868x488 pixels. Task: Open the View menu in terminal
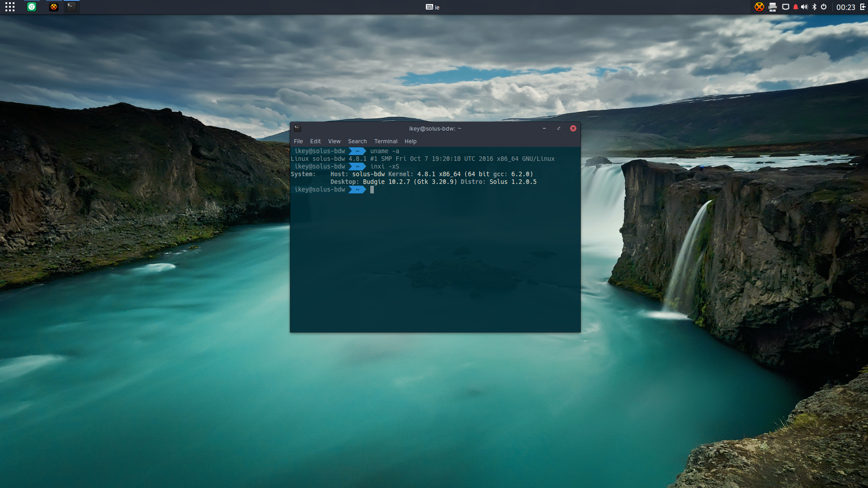[x=334, y=141]
